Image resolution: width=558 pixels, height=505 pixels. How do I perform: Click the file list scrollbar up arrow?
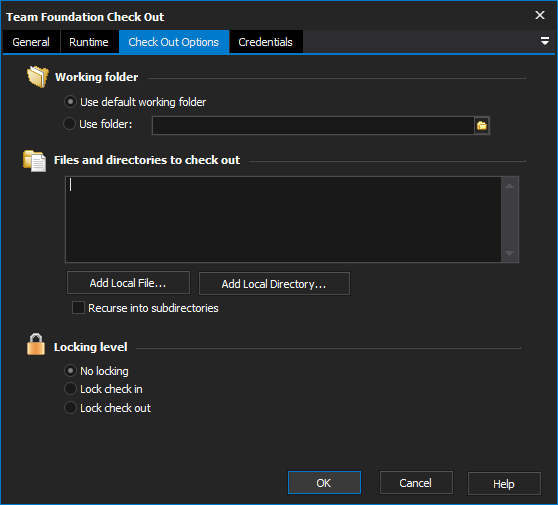point(509,185)
